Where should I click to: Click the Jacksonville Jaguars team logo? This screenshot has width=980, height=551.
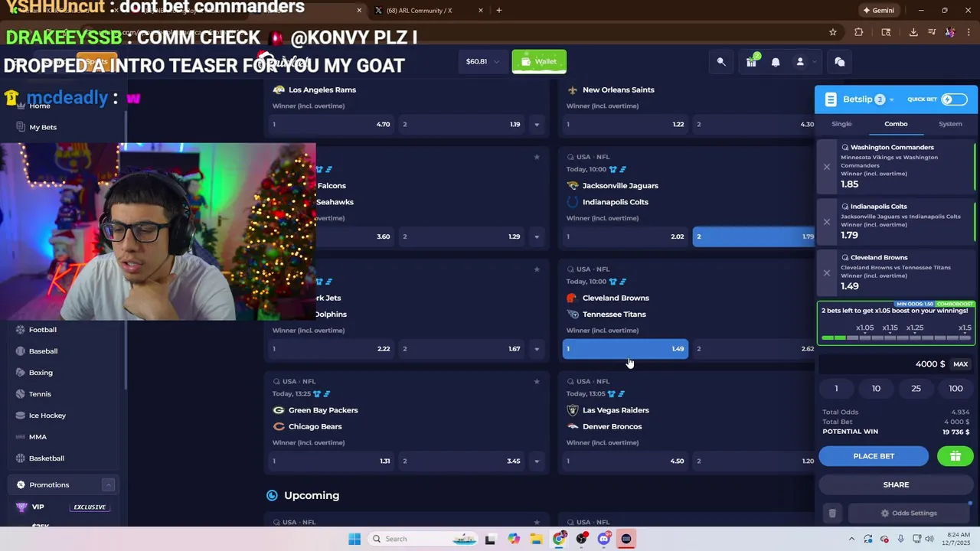(x=573, y=186)
